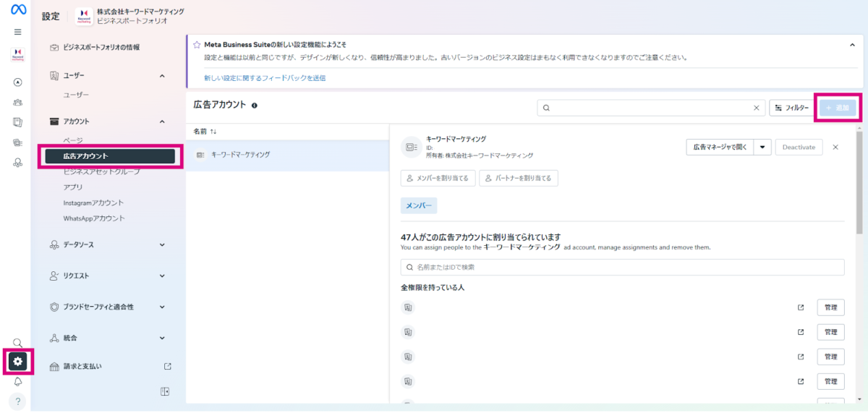Click パートナーを割り当てる button

click(519, 178)
